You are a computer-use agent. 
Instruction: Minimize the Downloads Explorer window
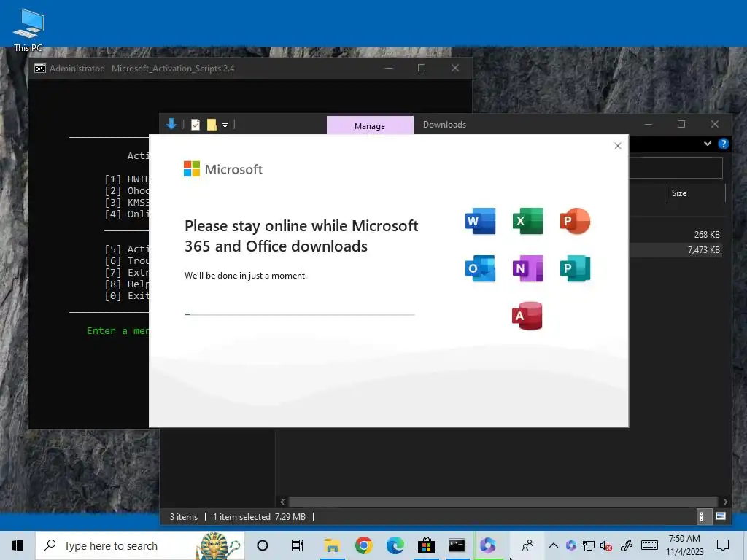[x=649, y=124]
